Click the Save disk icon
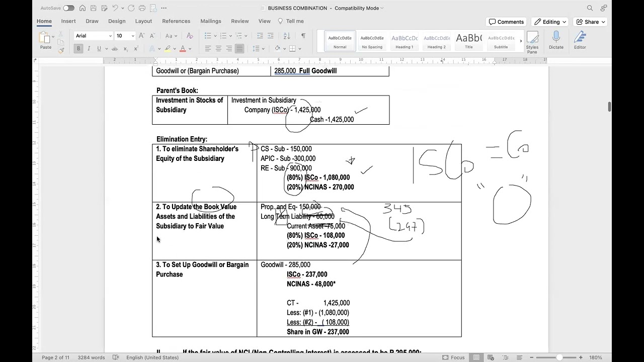The height and width of the screenshot is (362, 644). tap(94, 8)
